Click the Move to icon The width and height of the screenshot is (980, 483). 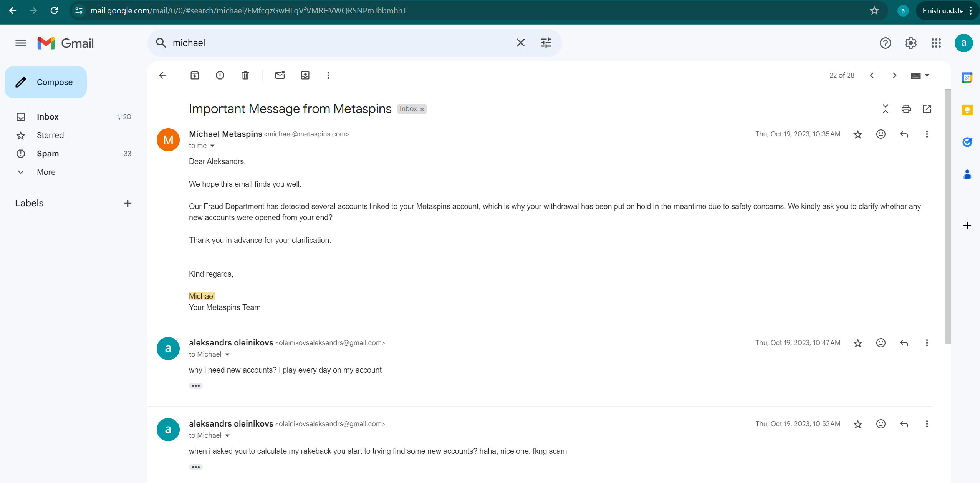[x=305, y=75]
